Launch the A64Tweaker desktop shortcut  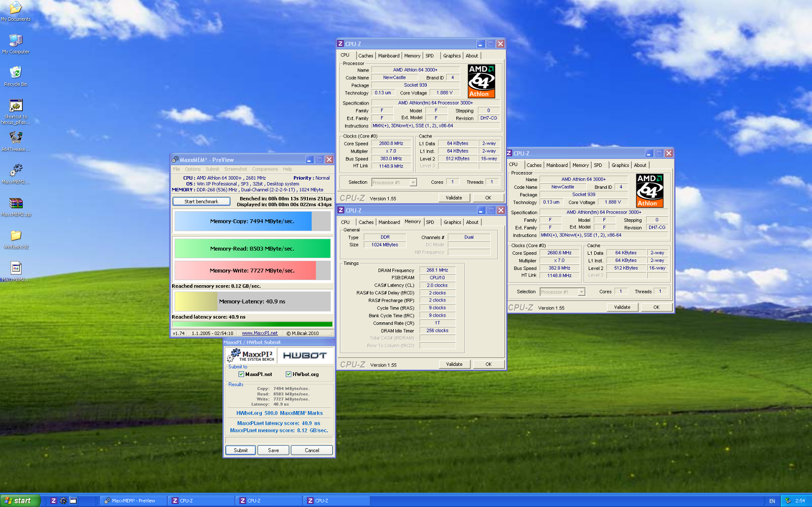coord(16,141)
